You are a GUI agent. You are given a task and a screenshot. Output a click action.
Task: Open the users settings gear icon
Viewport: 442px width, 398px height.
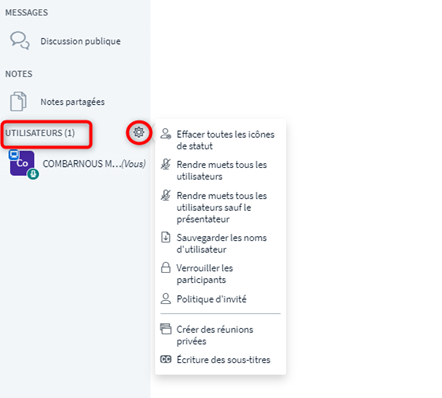[139, 132]
